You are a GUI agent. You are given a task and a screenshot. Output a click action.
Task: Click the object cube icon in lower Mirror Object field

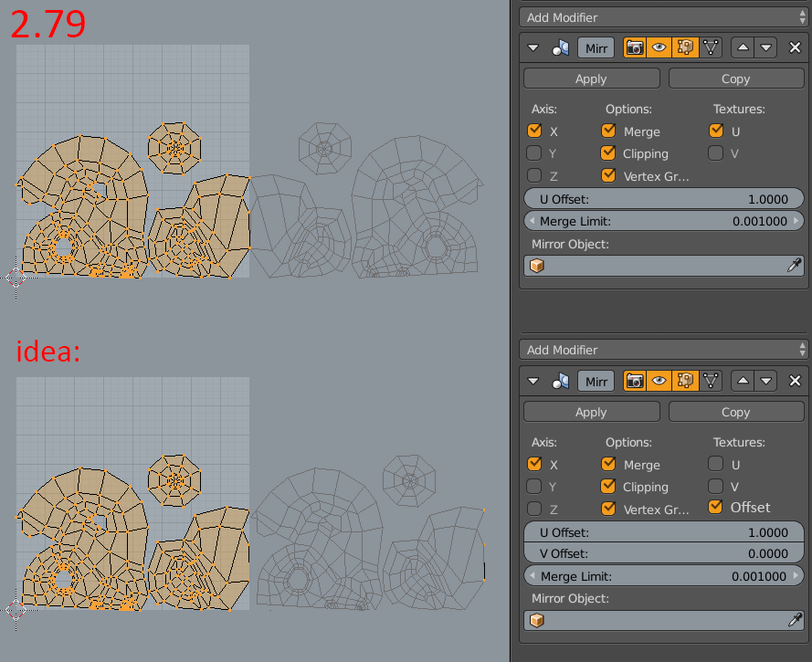(x=537, y=620)
